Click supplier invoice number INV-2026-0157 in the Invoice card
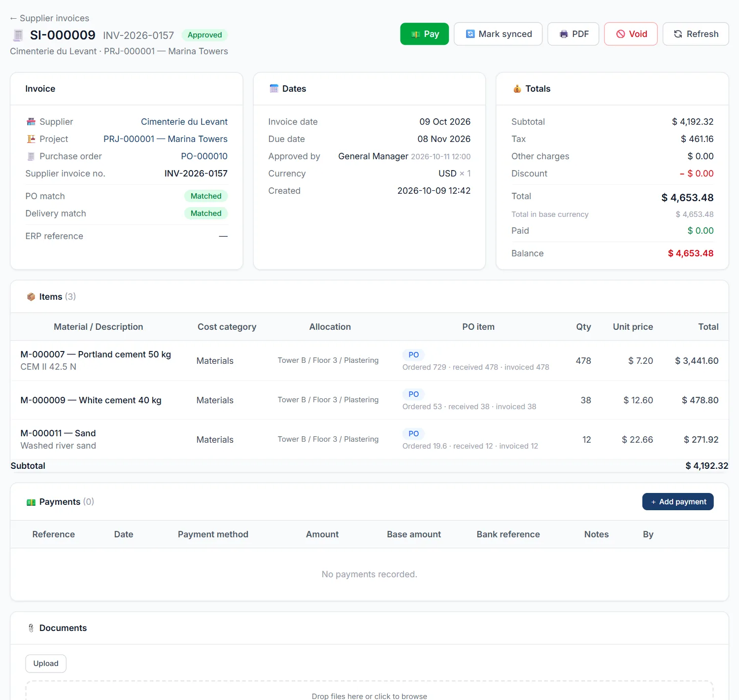The image size is (739, 700). coord(196,174)
